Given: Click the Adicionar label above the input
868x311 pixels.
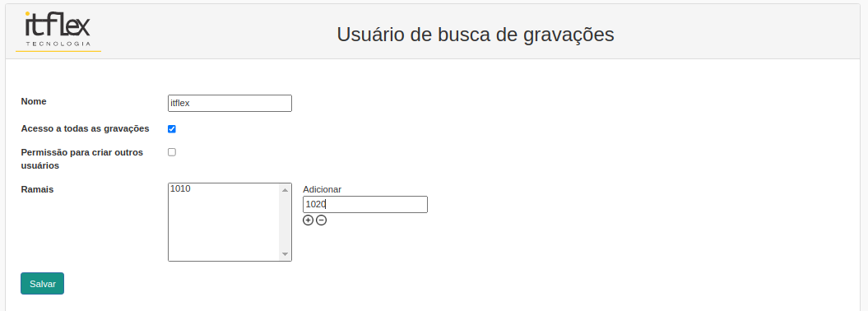Looking at the screenshot, I should point(323,189).
